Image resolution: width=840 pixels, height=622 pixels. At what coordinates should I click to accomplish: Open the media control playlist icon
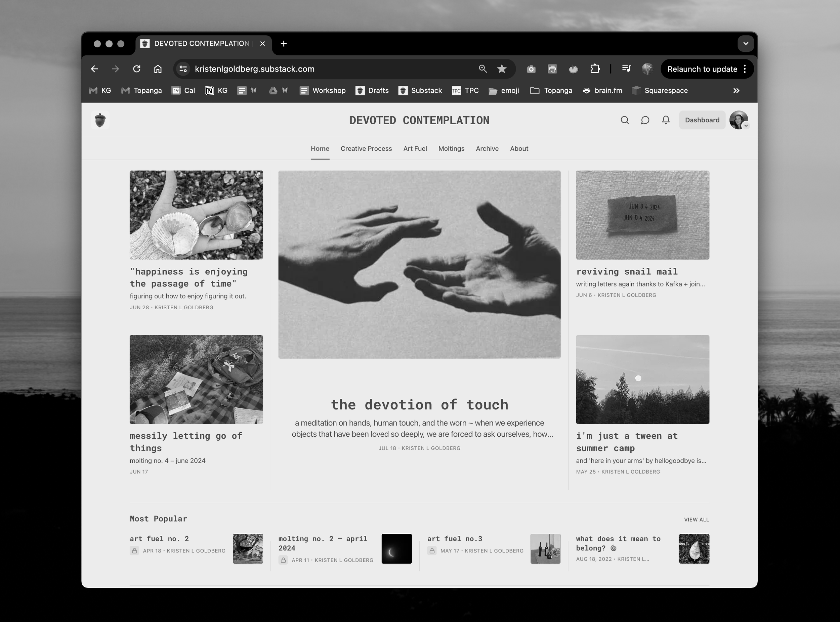(626, 69)
